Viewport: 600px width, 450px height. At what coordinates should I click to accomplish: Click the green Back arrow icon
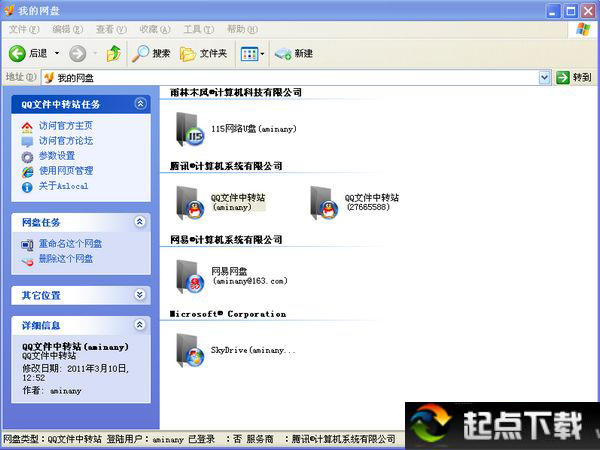tap(17, 54)
